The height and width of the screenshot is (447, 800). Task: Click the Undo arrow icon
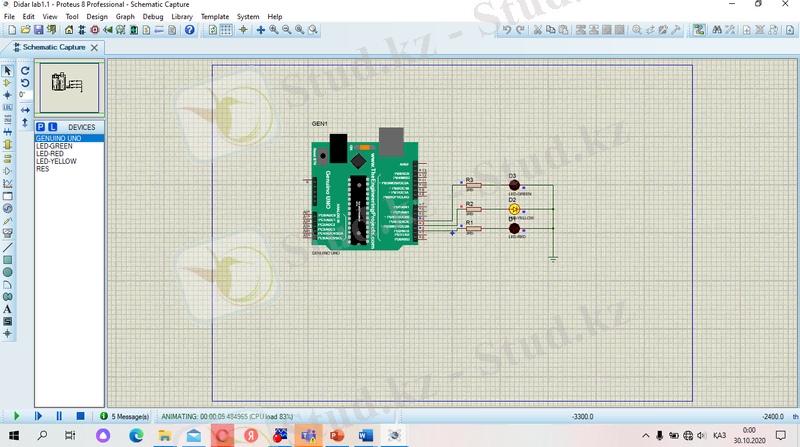pos(506,30)
